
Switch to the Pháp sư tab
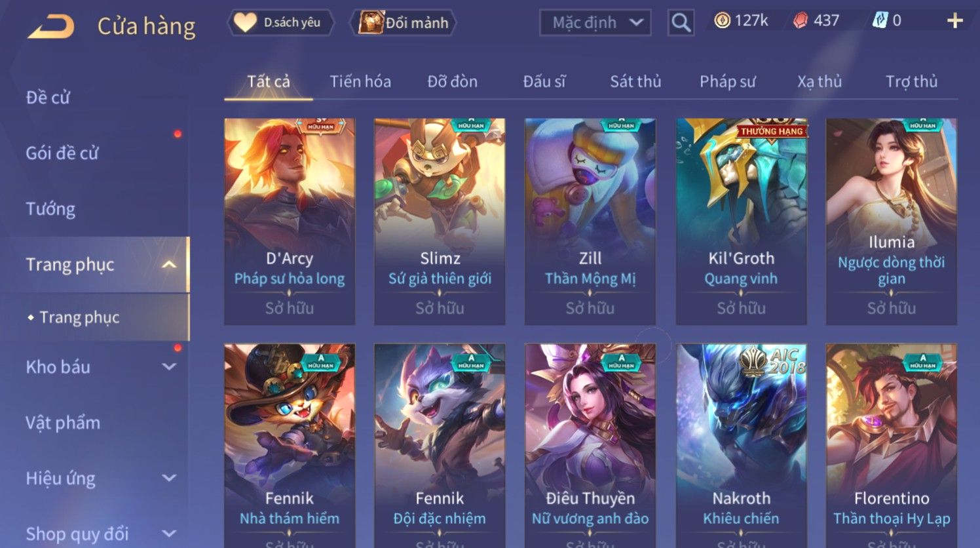pos(727,82)
